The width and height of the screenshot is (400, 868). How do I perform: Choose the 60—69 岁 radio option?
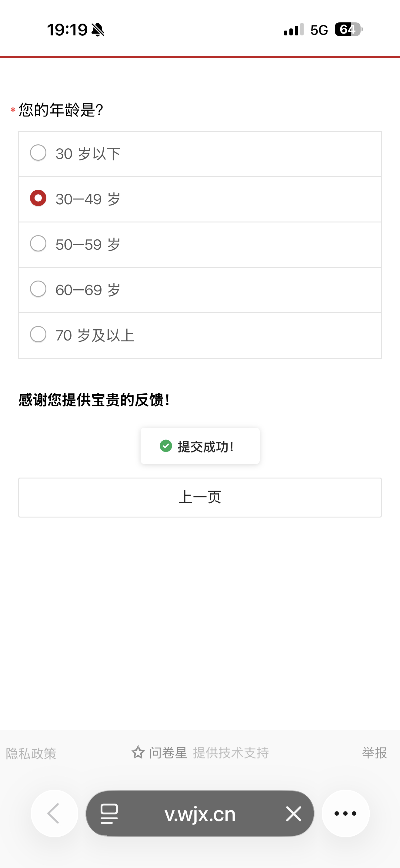pyautogui.click(x=38, y=289)
